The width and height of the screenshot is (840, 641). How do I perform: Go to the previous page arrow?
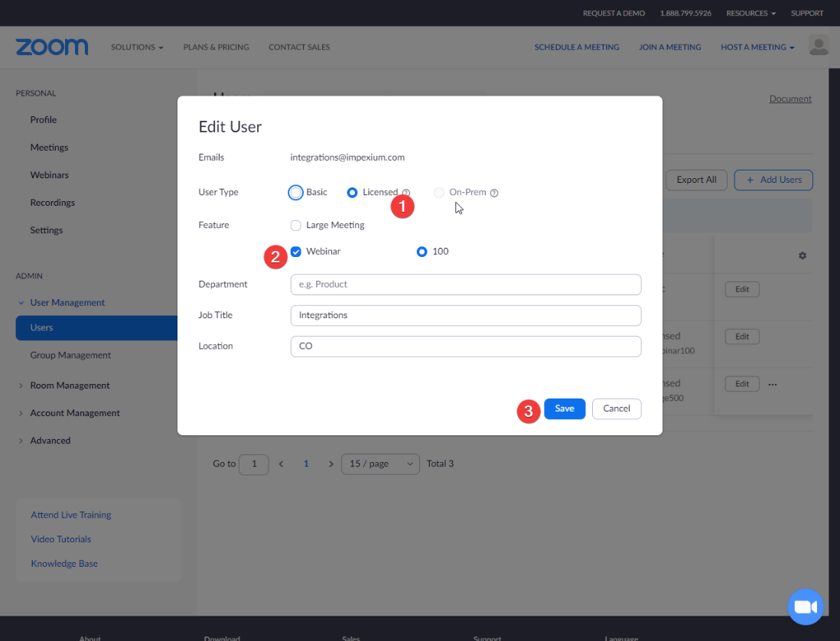[x=281, y=464]
